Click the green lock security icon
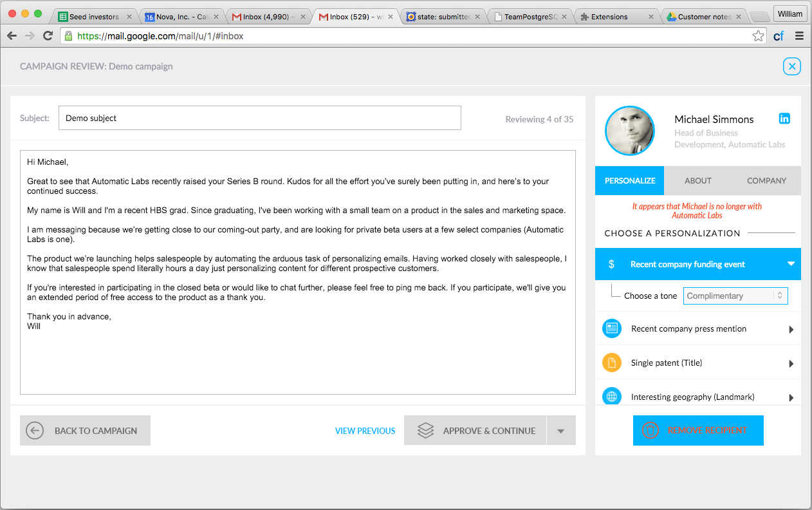This screenshot has width=812, height=510. tap(68, 36)
